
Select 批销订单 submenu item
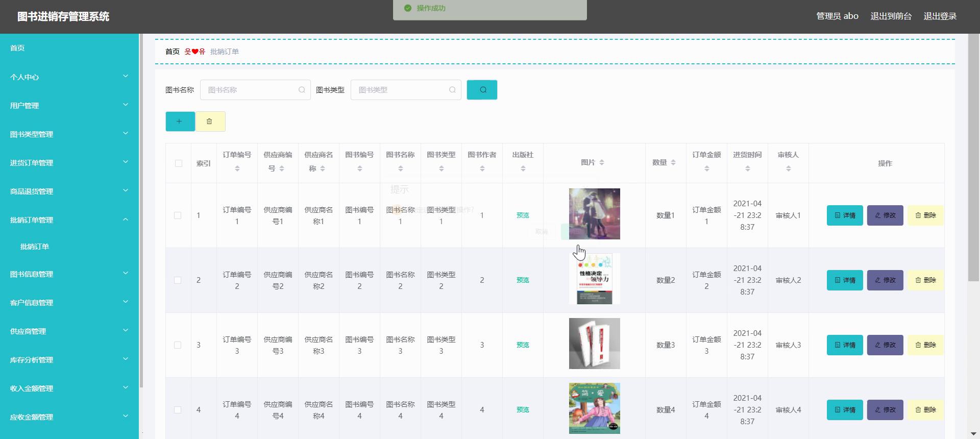coord(35,247)
